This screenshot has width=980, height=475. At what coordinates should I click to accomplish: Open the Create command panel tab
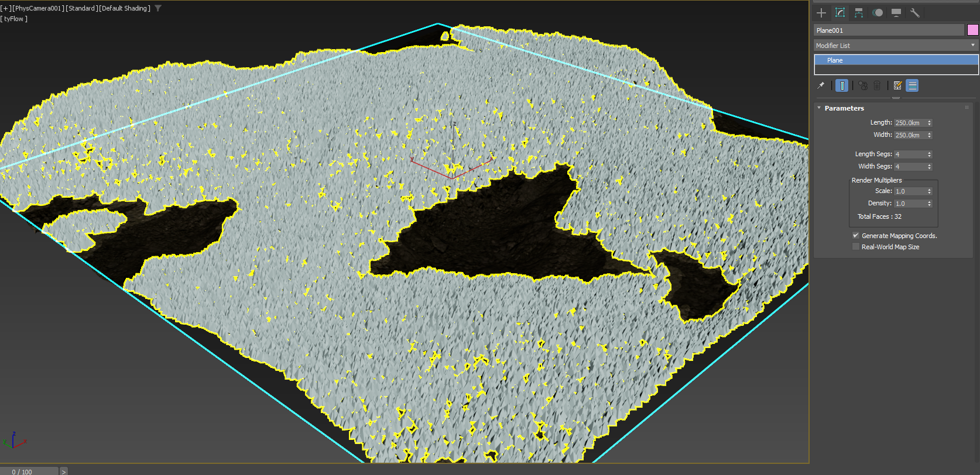click(821, 13)
